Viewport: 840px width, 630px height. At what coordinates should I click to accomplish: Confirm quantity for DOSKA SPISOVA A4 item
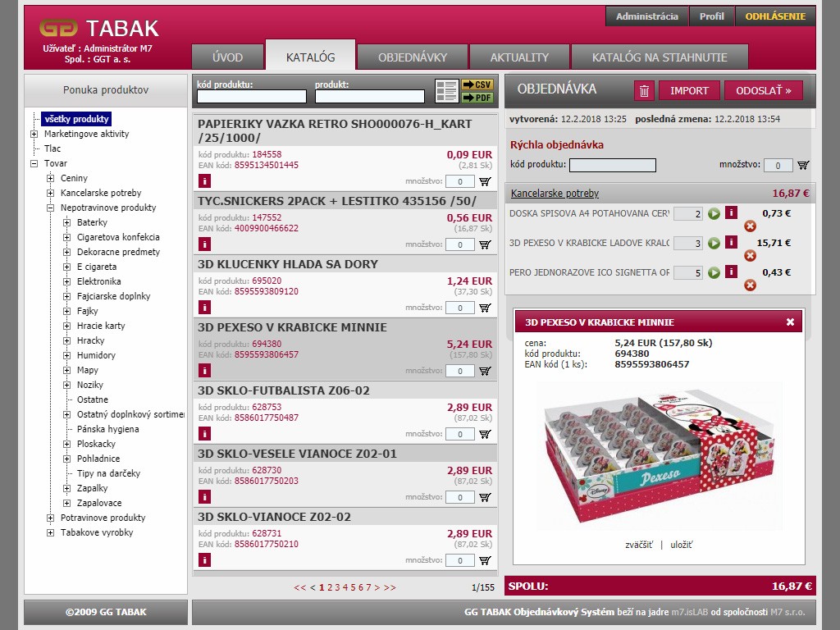tap(714, 214)
